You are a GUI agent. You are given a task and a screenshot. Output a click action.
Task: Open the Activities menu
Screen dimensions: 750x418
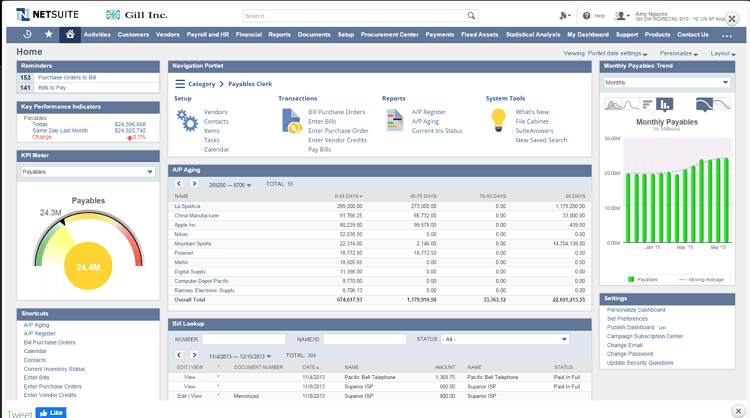(x=97, y=34)
